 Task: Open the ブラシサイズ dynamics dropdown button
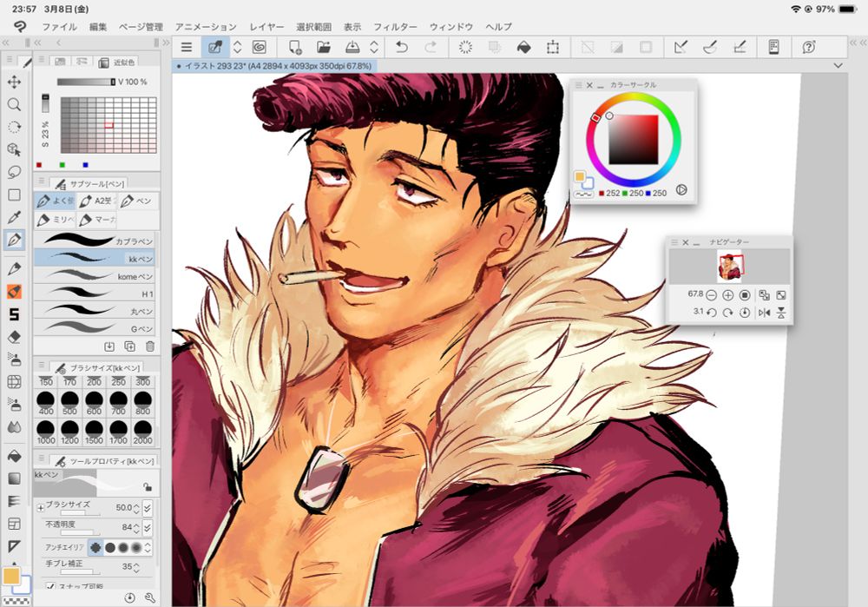[x=148, y=507]
